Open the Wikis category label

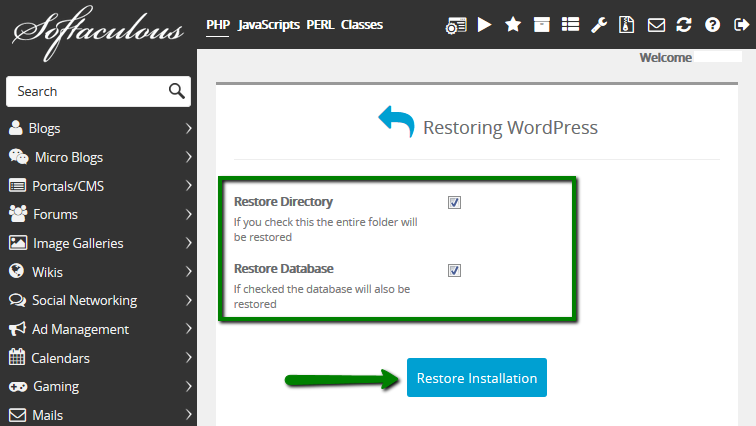pos(47,272)
